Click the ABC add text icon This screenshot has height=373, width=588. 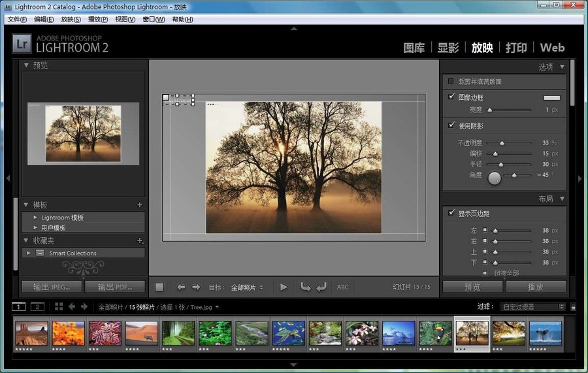343,287
